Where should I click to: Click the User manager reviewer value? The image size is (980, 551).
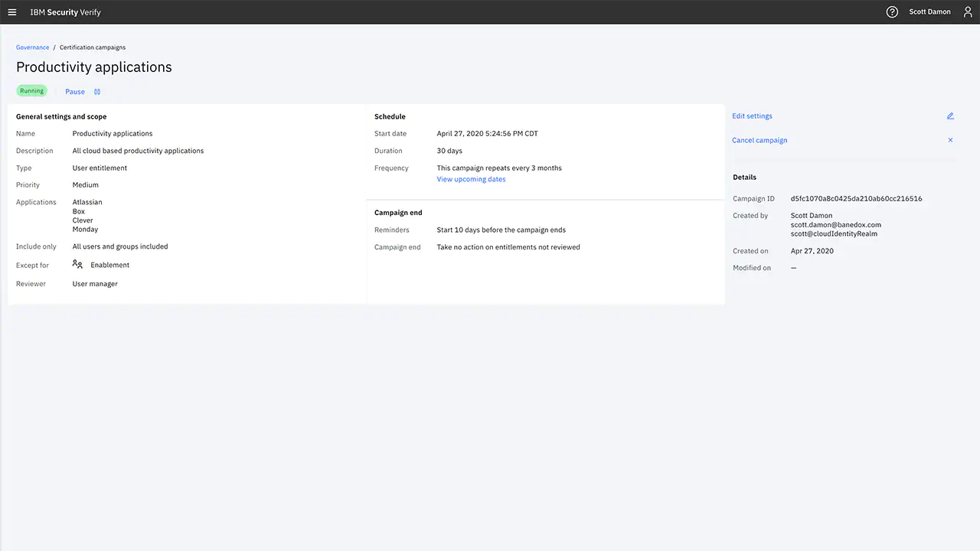(95, 284)
